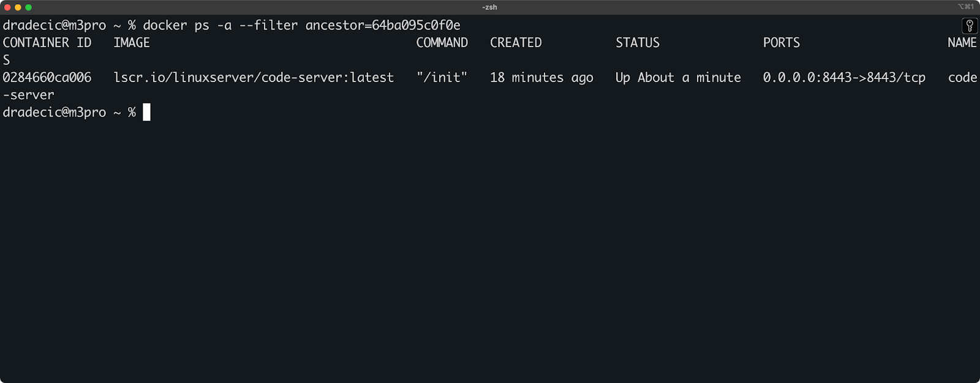The height and width of the screenshot is (383, 980).
Task: Click the '18 minutes ago' created value
Action: [x=541, y=78]
